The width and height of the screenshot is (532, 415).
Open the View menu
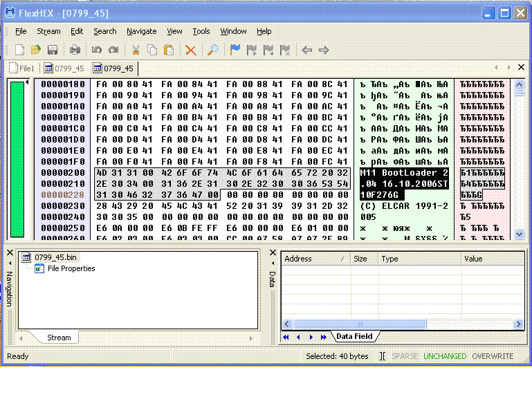pyautogui.click(x=174, y=31)
